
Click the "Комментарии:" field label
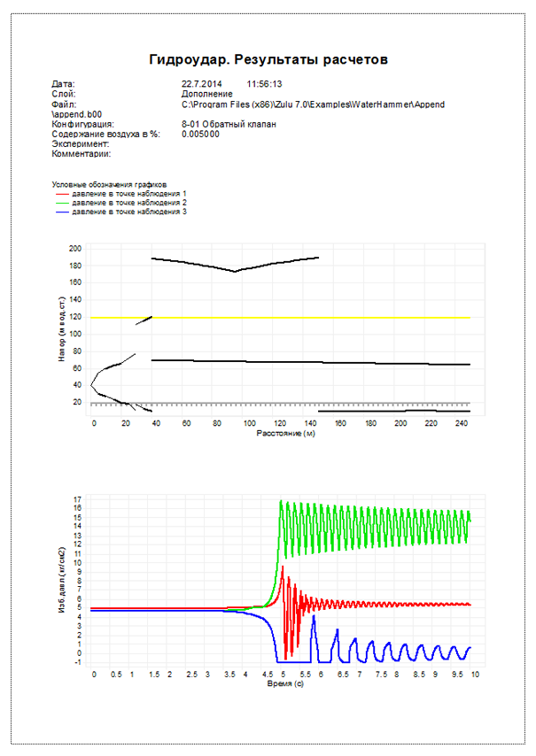82,154
